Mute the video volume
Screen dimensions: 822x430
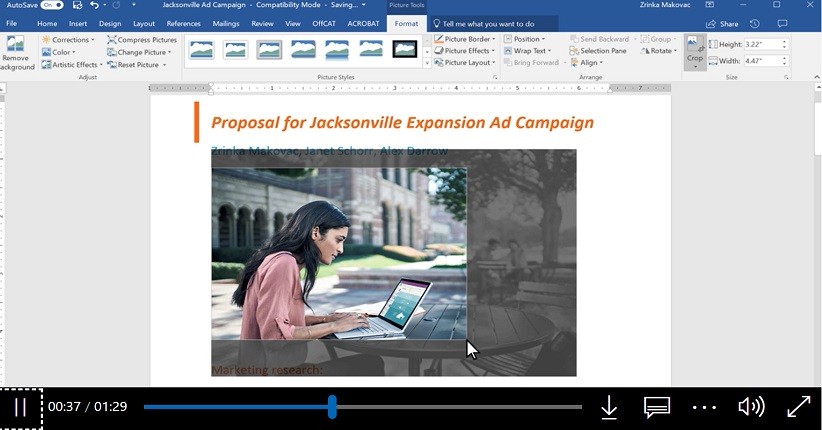coord(750,407)
